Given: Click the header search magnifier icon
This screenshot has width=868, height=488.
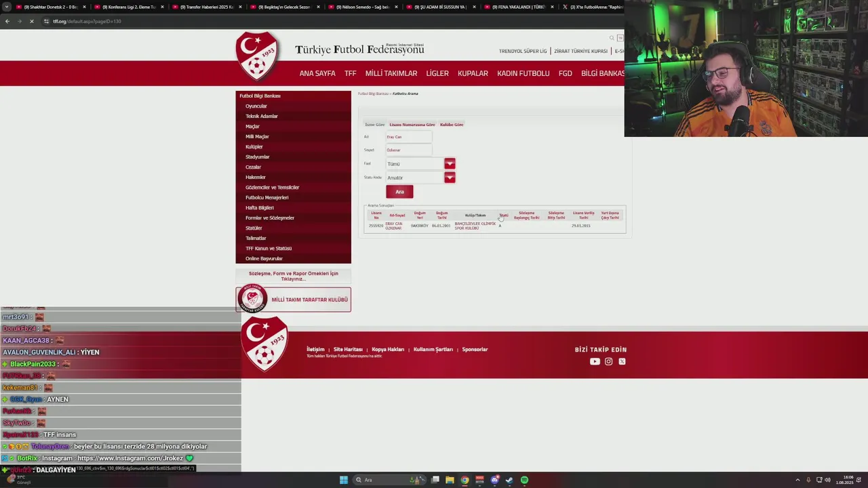Looking at the screenshot, I should click(x=612, y=38).
